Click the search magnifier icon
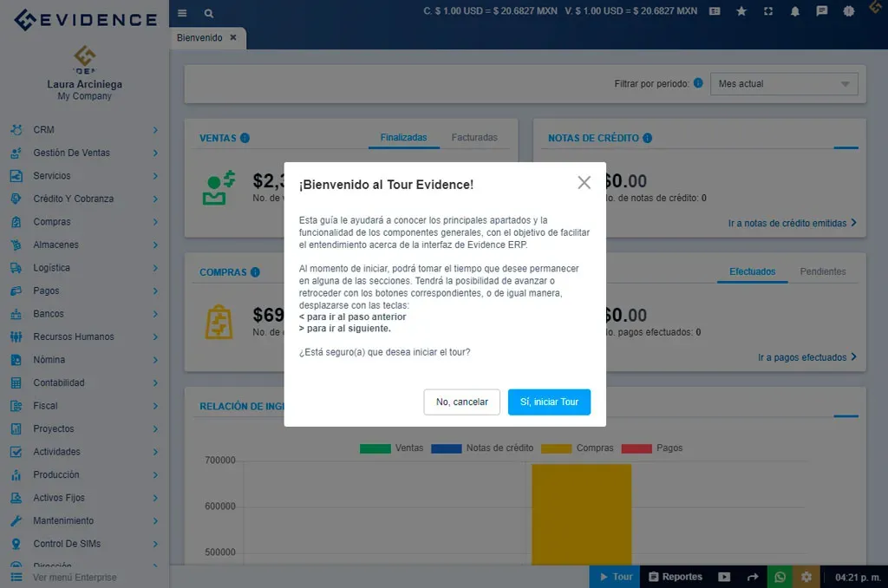The width and height of the screenshot is (888, 588). click(209, 13)
